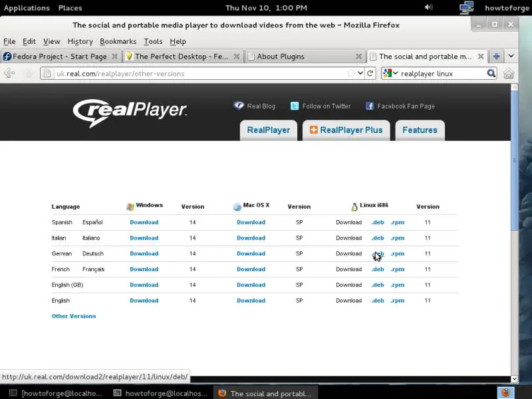
Task: Click the RealPlayer logo
Action: click(130, 112)
